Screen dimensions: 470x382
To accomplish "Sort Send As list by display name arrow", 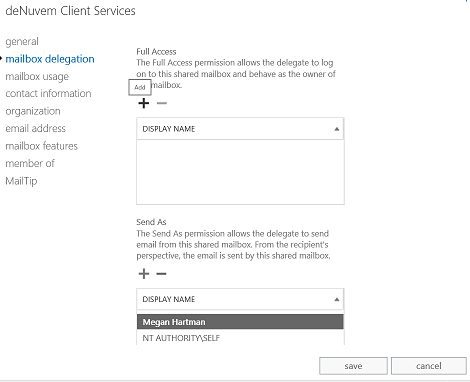I will (337, 299).
